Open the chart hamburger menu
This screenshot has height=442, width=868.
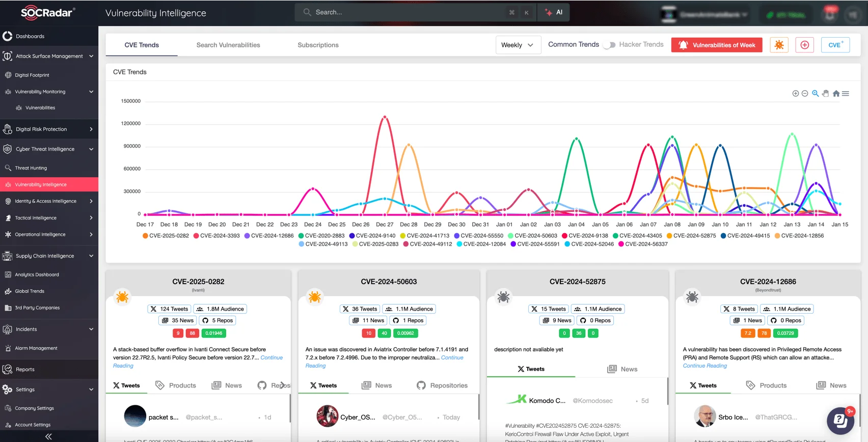846,94
